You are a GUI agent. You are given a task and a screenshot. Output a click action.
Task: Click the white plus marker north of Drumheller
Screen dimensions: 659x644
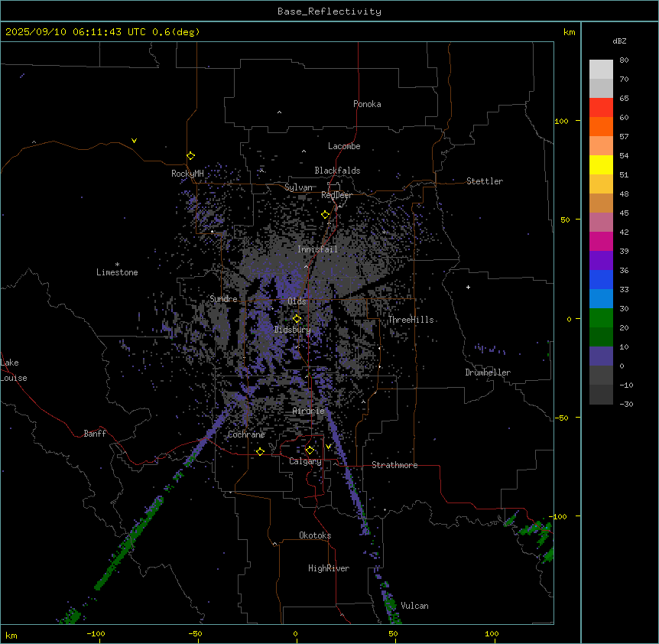(x=468, y=287)
